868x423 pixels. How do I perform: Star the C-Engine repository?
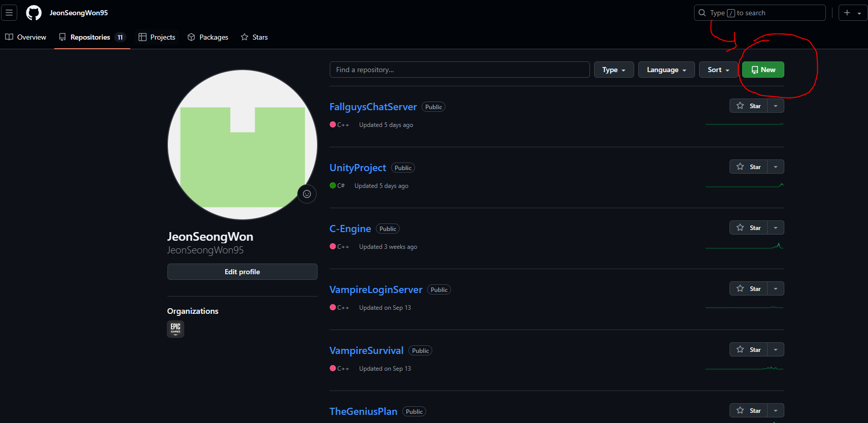[748, 227]
